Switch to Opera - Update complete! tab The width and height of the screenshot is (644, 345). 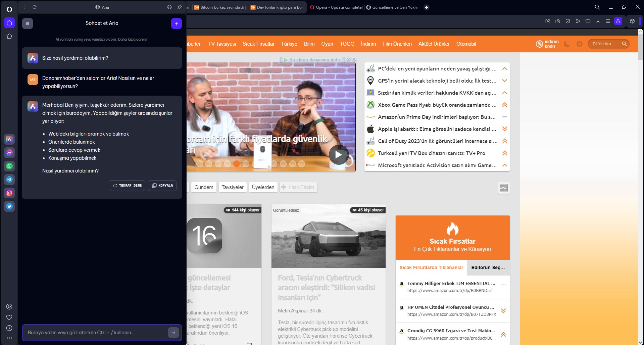(x=336, y=7)
